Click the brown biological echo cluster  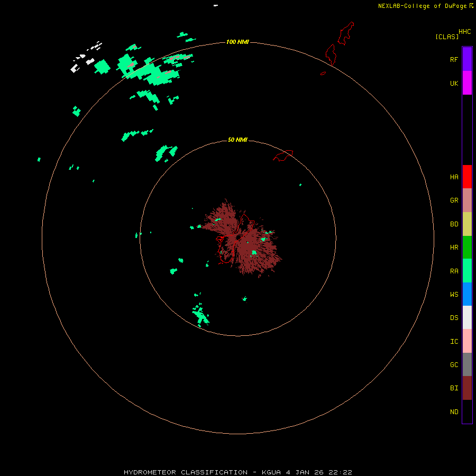[x=241, y=239]
